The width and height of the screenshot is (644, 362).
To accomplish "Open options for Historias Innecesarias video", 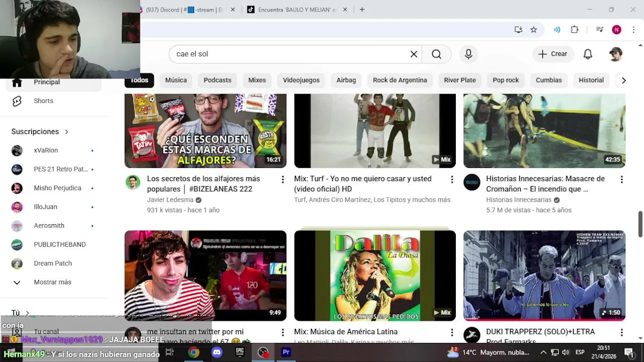I will click(x=621, y=179).
